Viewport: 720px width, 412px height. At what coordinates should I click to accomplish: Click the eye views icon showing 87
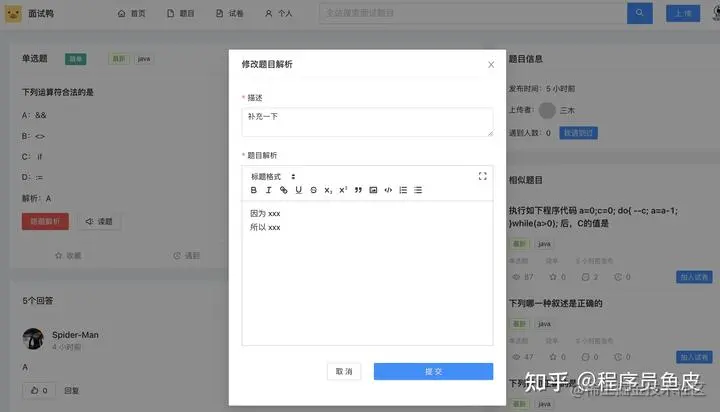pos(516,277)
